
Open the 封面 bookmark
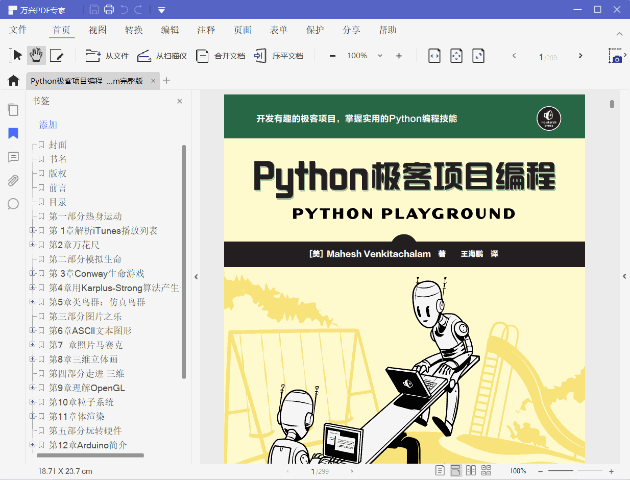(x=57, y=145)
